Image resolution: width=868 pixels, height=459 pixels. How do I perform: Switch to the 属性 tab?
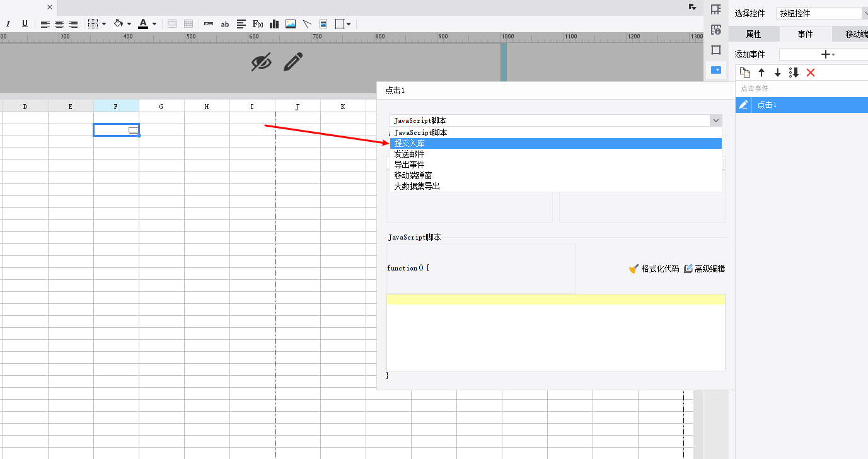[x=753, y=34]
